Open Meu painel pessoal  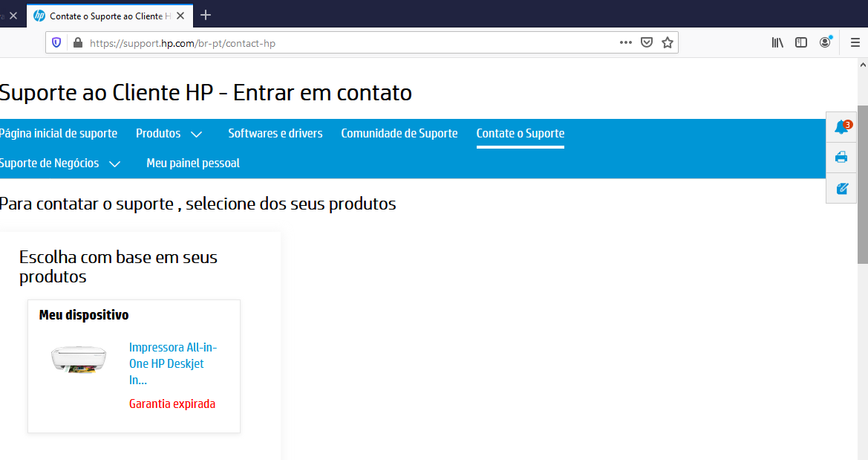pos(192,163)
